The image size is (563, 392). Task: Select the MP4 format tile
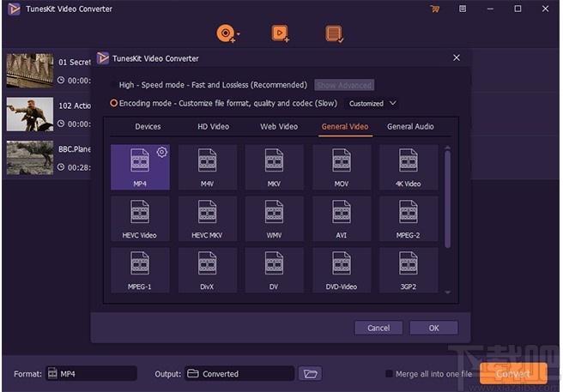[x=140, y=167]
